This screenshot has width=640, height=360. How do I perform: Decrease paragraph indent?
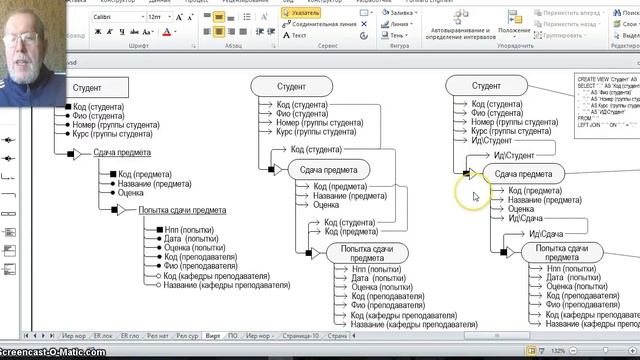pyautogui.click(x=260, y=31)
